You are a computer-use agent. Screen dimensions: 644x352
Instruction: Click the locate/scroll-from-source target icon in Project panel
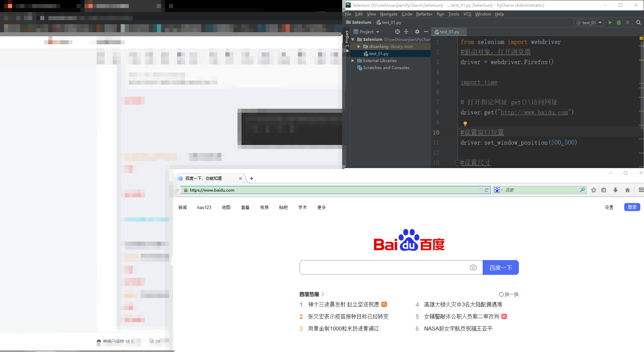397,32
